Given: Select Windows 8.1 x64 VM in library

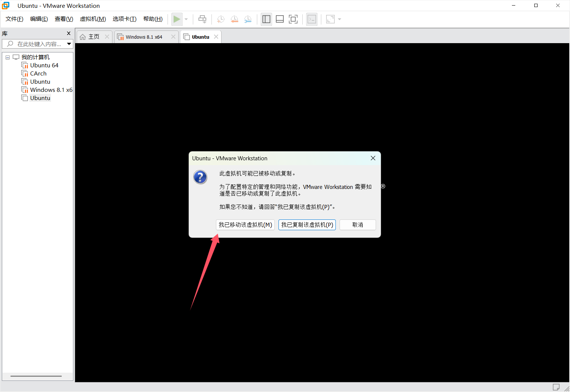Looking at the screenshot, I should 51,90.
